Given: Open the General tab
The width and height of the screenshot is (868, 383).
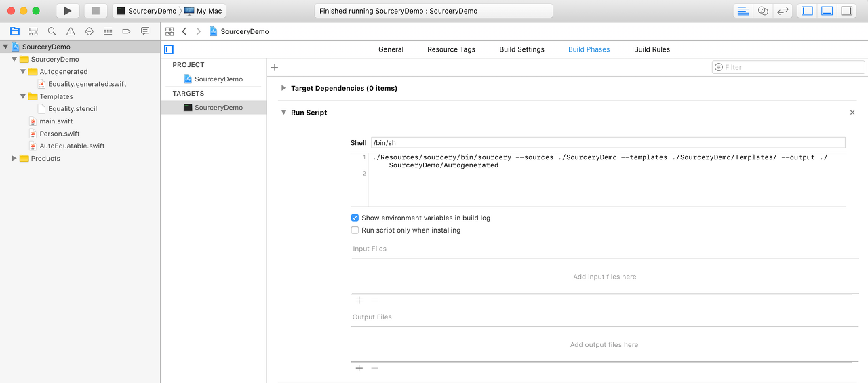Looking at the screenshot, I should point(391,49).
